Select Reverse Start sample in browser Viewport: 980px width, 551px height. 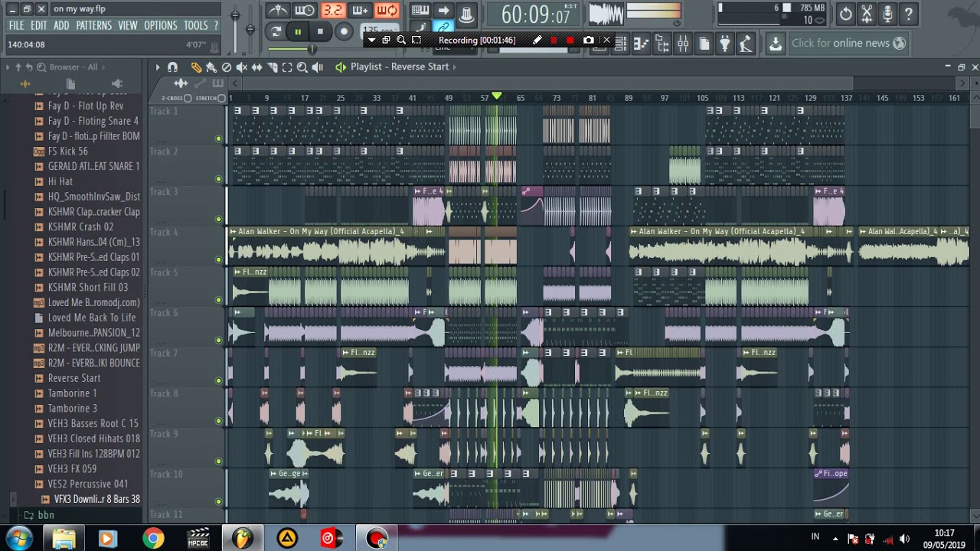(x=74, y=378)
